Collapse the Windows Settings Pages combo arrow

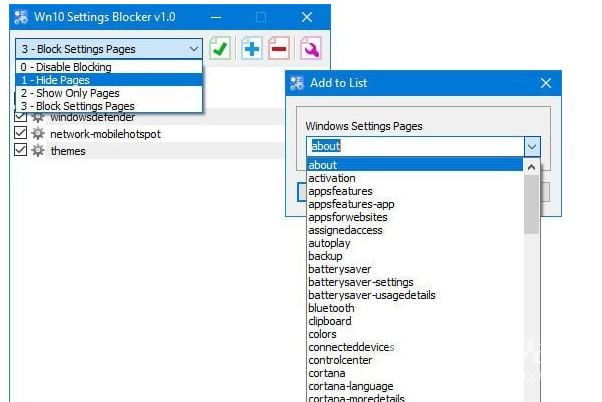(532, 146)
